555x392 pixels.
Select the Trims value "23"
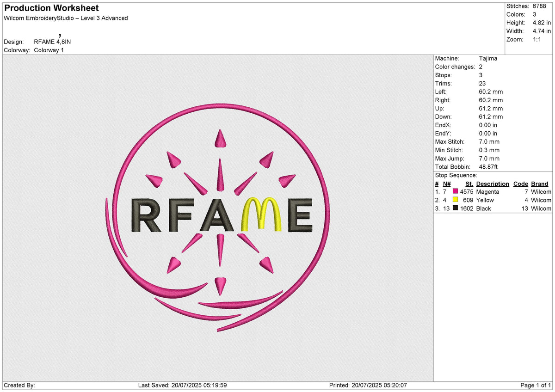tap(483, 84)
